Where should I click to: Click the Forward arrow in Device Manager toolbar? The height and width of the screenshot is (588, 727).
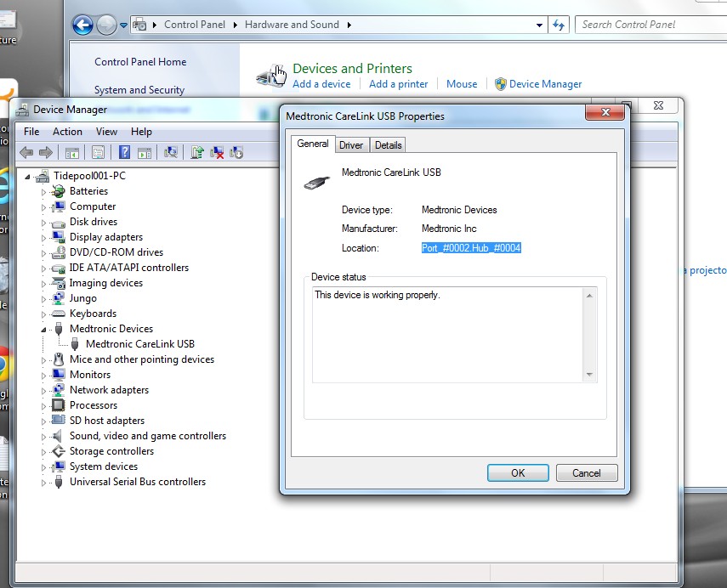45,152
